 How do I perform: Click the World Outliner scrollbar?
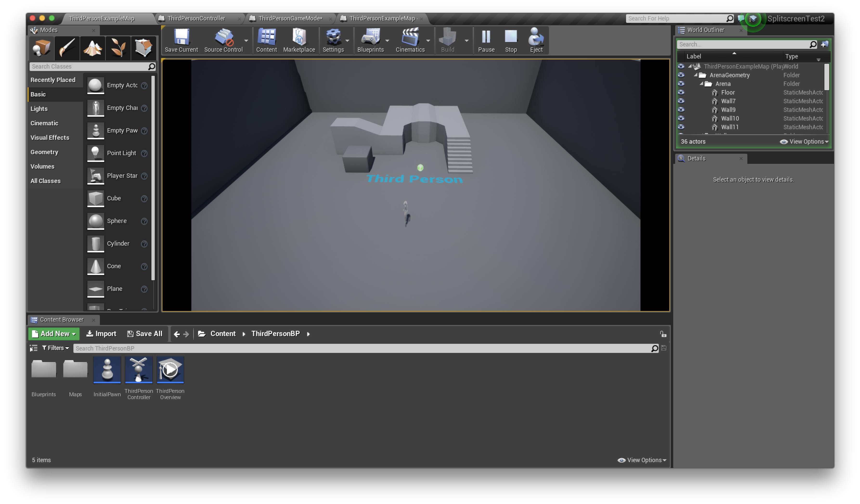(826, 77)
